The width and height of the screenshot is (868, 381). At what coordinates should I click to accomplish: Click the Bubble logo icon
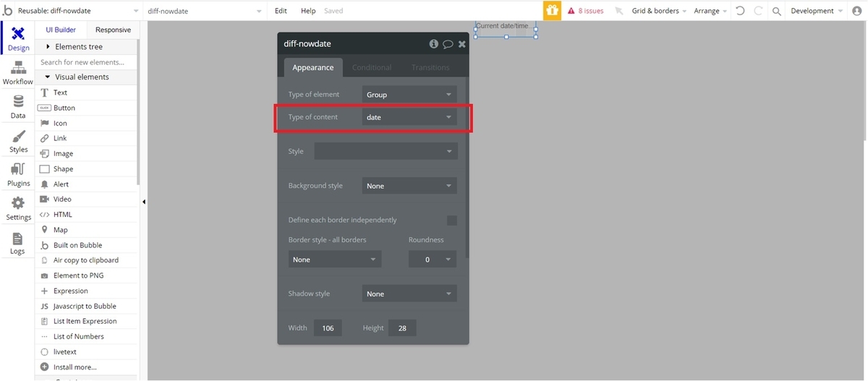coord(8,11)
